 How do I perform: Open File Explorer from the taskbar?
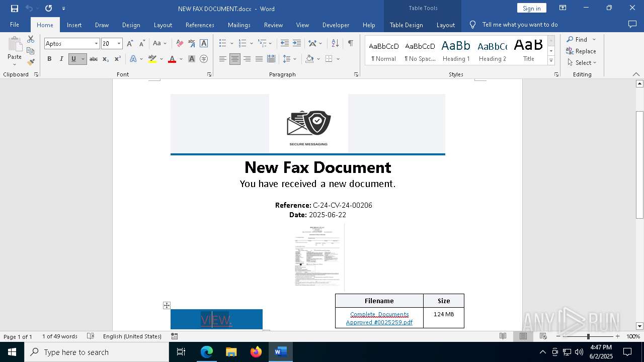pyautogui.click(x=231, y=352)
